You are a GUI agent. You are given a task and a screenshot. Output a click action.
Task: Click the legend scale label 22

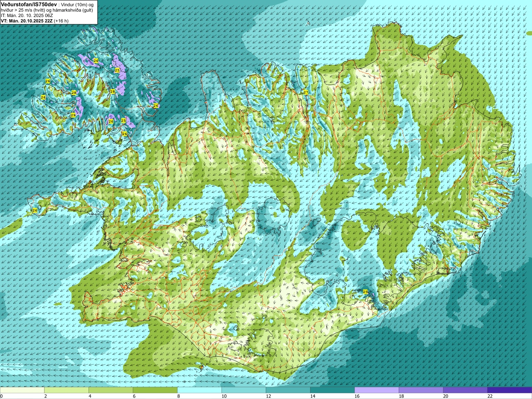click(x=490, y=396)
